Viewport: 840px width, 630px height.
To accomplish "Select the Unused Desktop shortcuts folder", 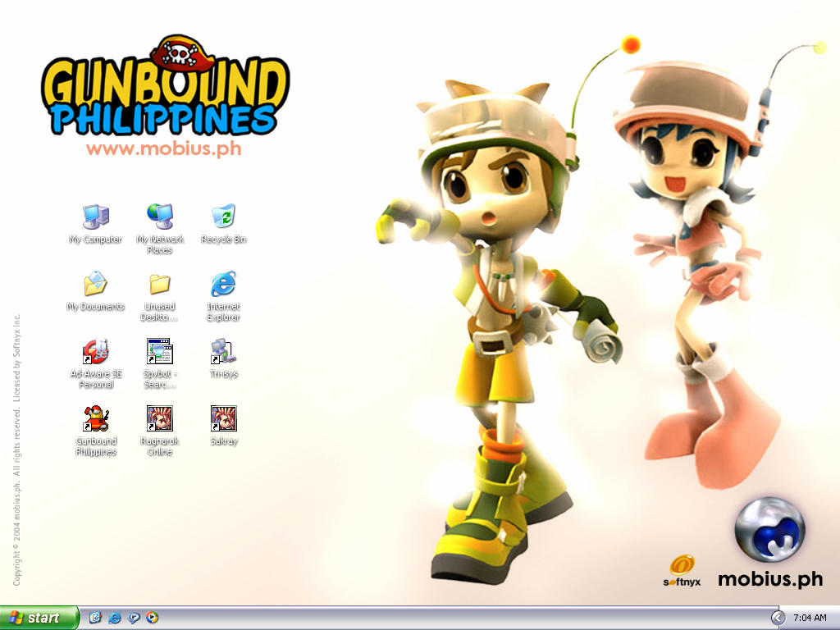I will (x=160, y=284).
